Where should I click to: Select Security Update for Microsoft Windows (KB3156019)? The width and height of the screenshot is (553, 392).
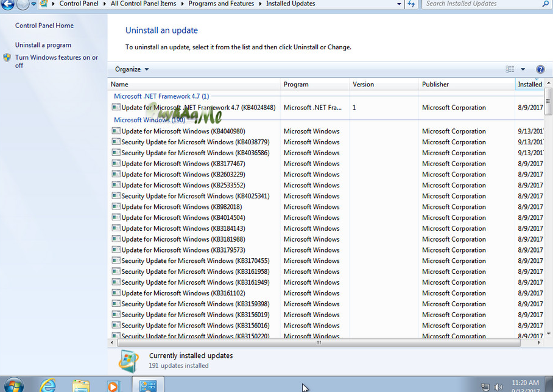[x=195, y=315]
